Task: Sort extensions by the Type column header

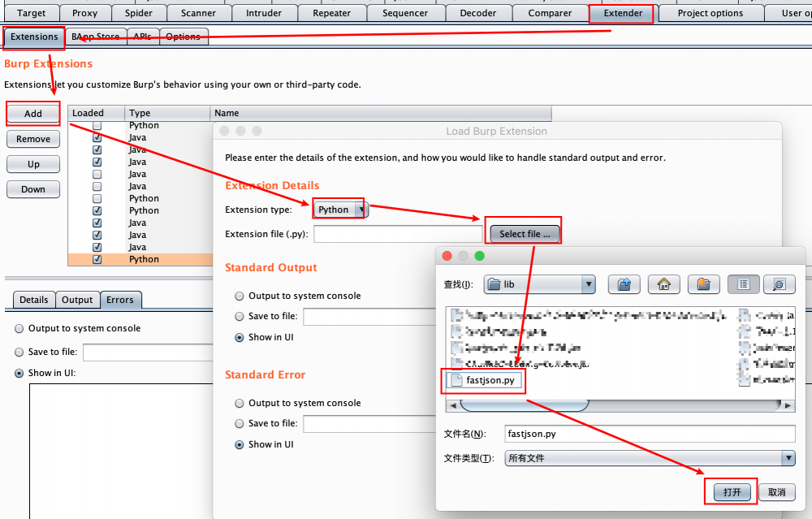Action: click(x=167, y=113)
